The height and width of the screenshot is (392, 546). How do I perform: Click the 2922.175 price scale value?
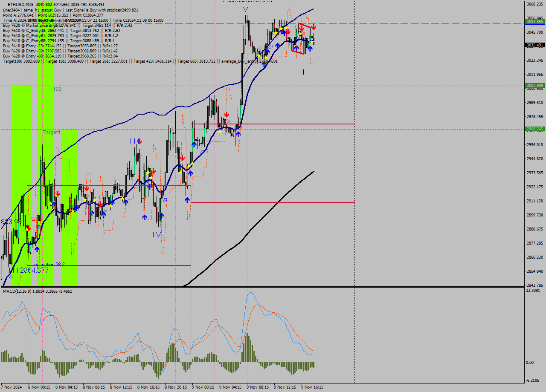(x=534, y=187)
